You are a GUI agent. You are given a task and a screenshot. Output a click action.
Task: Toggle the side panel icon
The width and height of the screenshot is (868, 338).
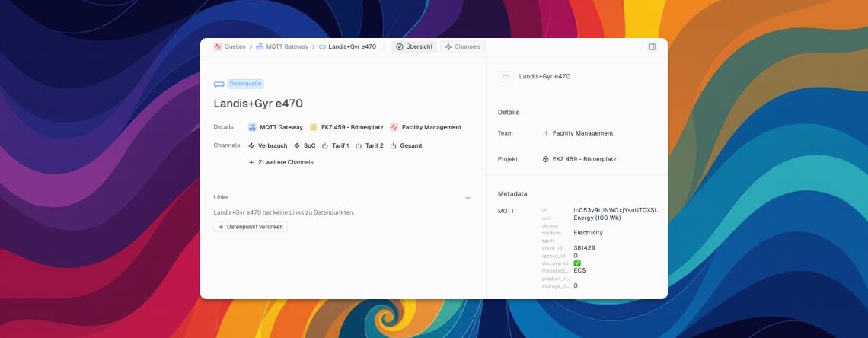pyautogui.click(x=652, y=47)
